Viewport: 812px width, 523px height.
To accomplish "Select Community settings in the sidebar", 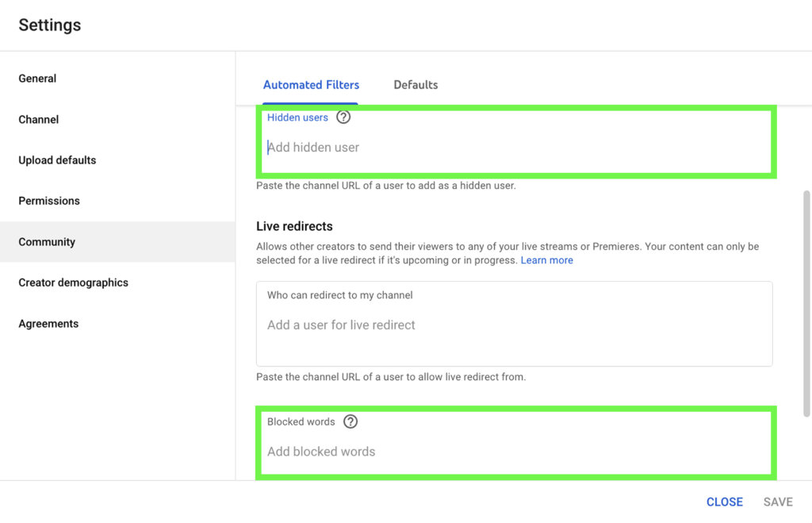I will coord(47,241).
